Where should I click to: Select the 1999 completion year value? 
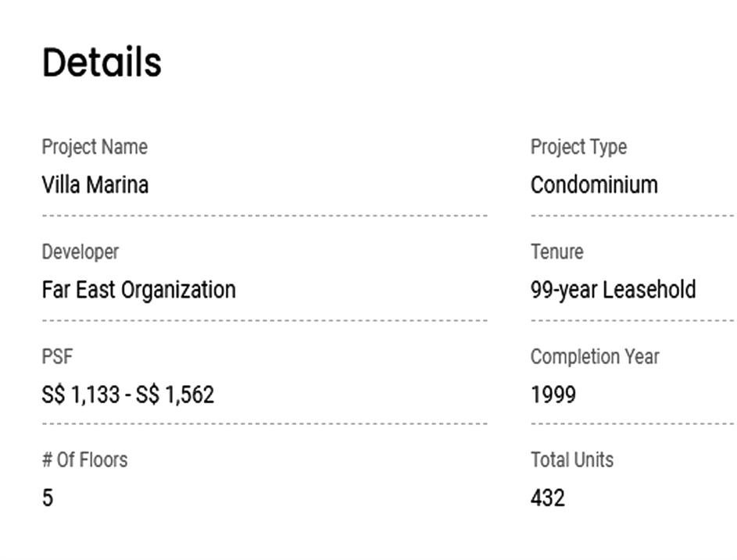[553, 394]
